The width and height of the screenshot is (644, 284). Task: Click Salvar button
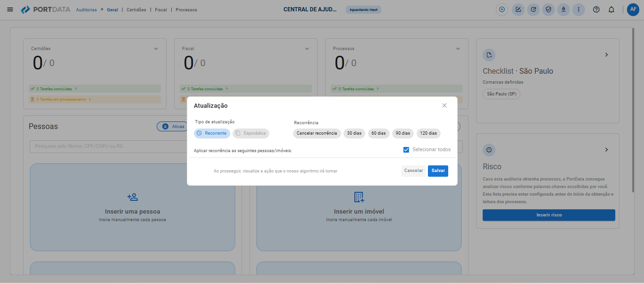pos(438,171)
